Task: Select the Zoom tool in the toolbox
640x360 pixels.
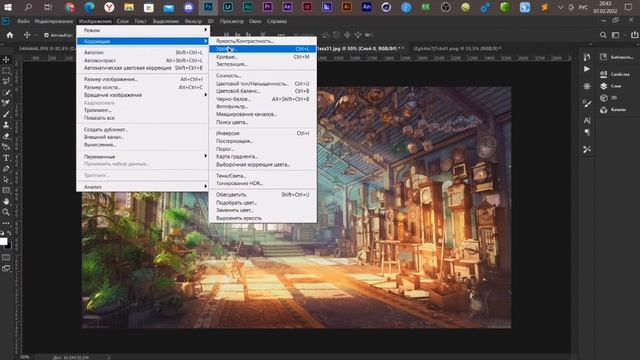Action: (x=6, y=212)
